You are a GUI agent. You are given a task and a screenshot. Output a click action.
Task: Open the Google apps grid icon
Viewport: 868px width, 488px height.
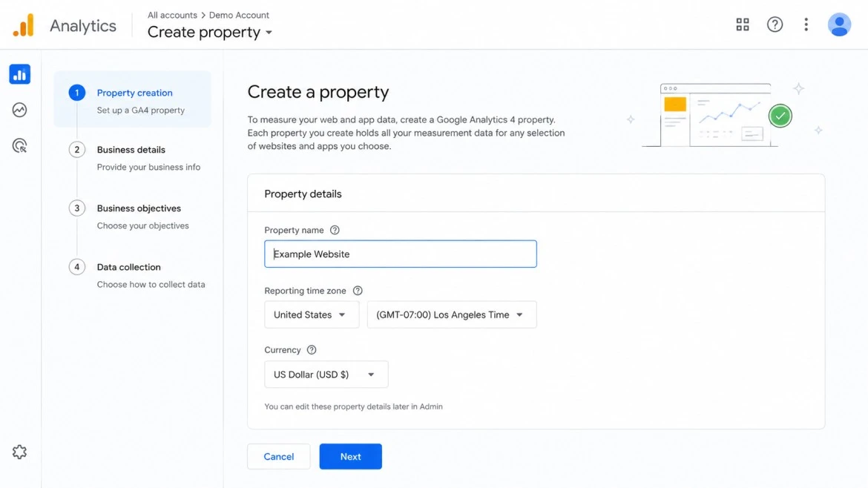click(743, 24)
